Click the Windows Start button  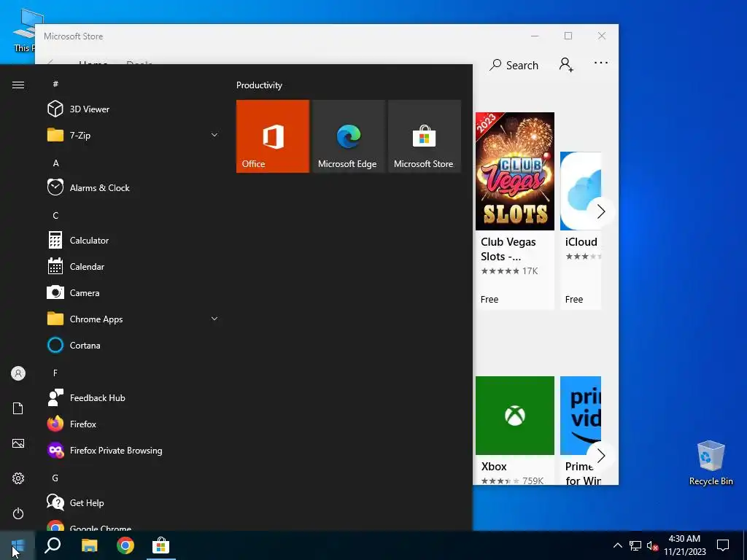click(x=18, y=545)
